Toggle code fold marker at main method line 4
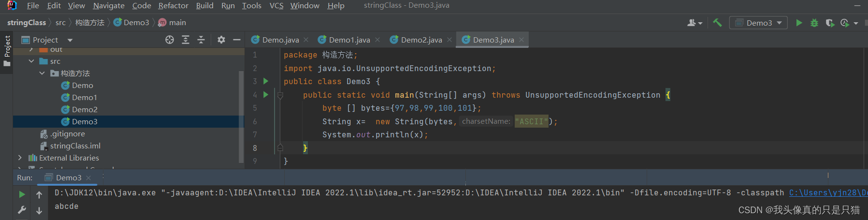This screenshot has height=220, width=868. [x=280, y=95]
